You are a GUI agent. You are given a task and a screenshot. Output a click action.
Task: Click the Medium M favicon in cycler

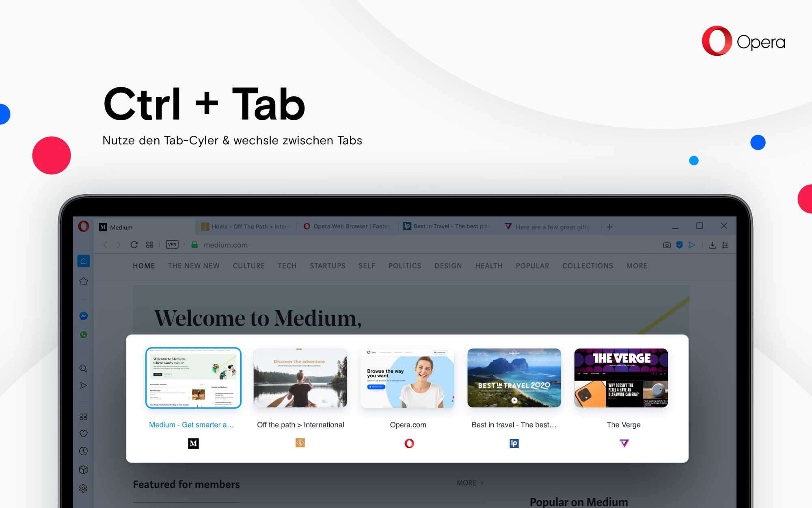point(193,443)
